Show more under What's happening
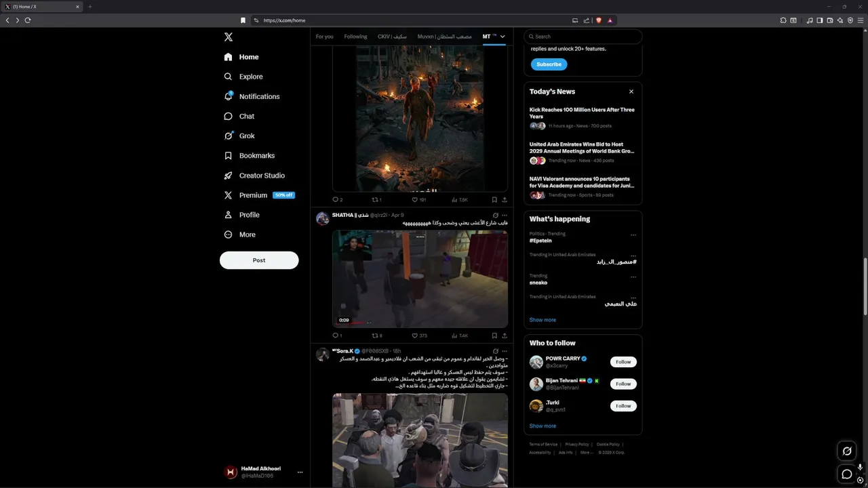The height and width of the screenshot is (488, 868). point(542,320)
